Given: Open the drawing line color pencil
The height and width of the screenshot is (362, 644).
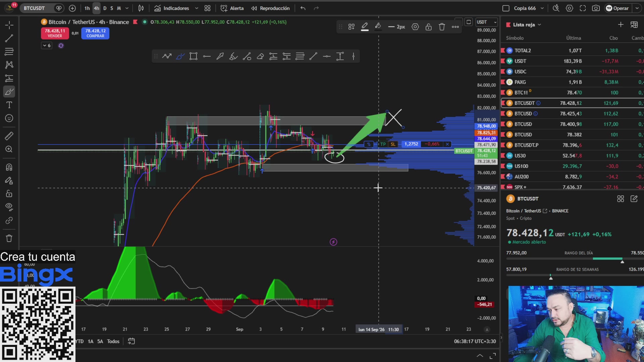Looking at the screenshot, I should 365,26.
